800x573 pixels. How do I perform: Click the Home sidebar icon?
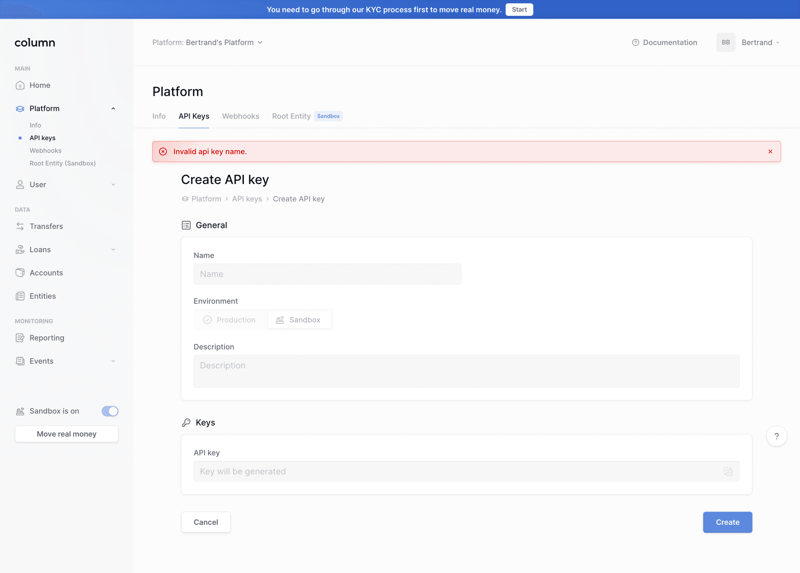(x=20, y=85)
